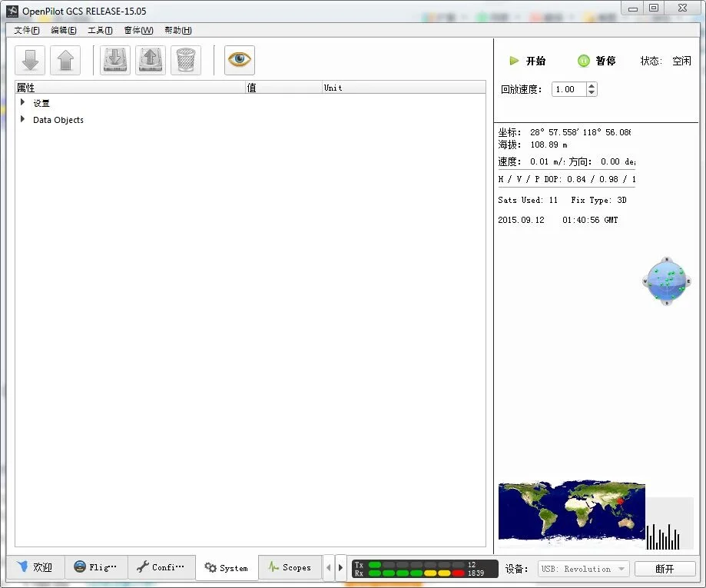706x588 pixels.
Task: Click the 断开 disconnect button
Action: 665,569
